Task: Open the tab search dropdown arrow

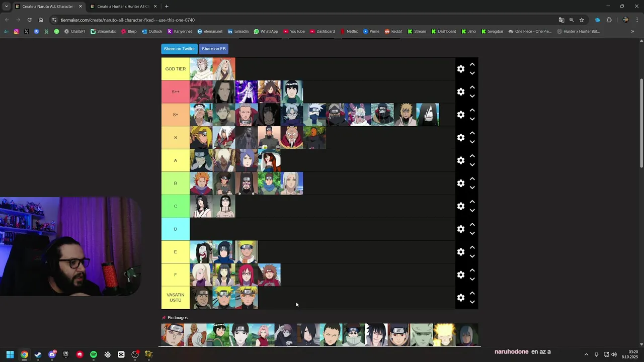Action: coord(6,7)
